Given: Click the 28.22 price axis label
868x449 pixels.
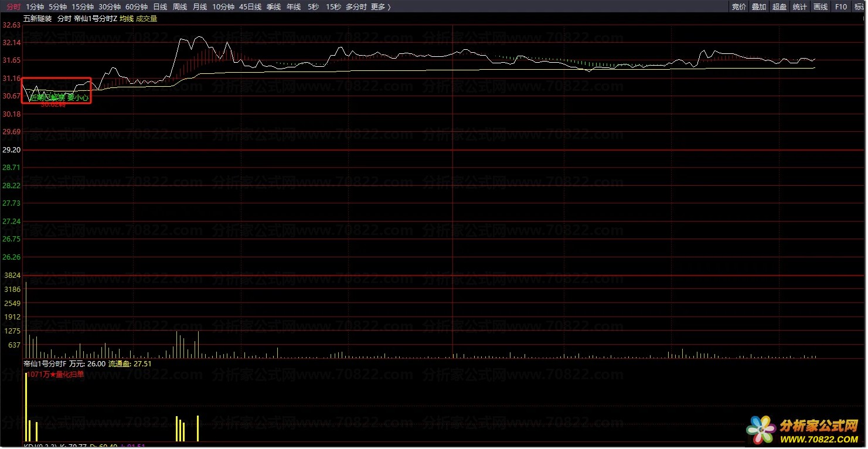Looking at the screenshot, I should click(12, 186).
